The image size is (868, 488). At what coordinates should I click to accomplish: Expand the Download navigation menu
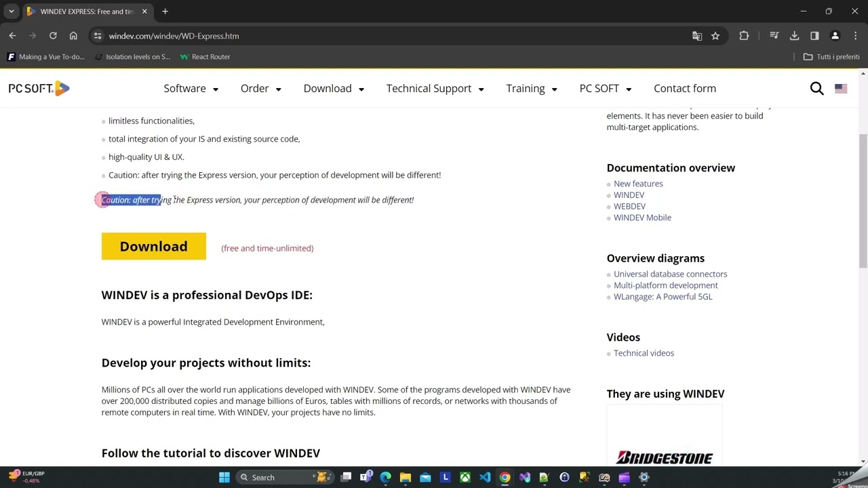(x=334, y=89)
